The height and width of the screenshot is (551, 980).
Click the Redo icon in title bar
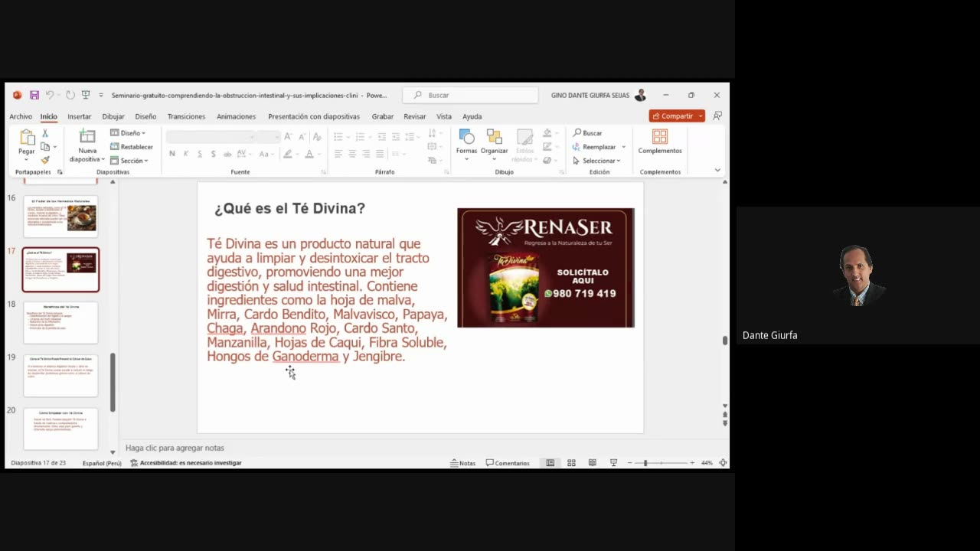70,95
